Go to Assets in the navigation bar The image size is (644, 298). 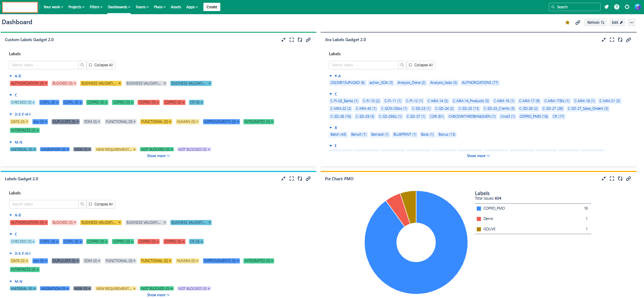coord(176,7)
